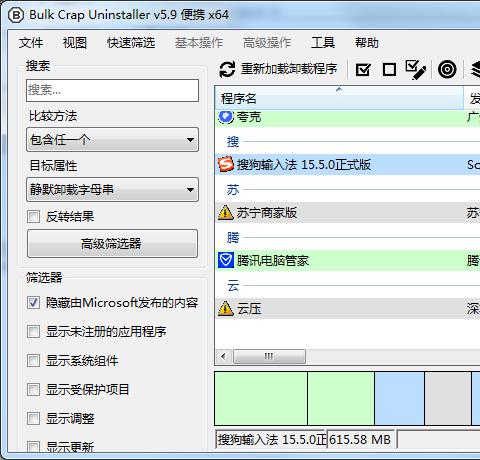The height and width of the screenshot is (460, 480).
Task: Click the 搜狗输入法 red S icon
Action: (226, 165)
